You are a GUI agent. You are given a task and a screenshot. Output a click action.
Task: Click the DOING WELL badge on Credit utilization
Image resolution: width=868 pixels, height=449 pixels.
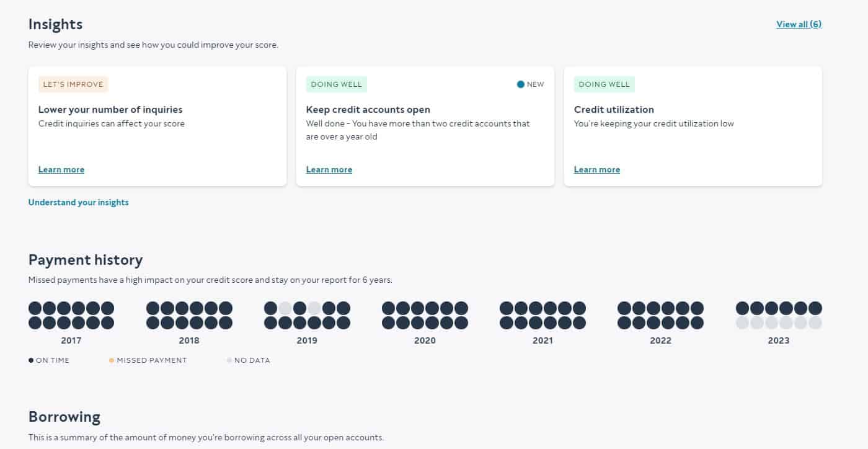point(604,84)
